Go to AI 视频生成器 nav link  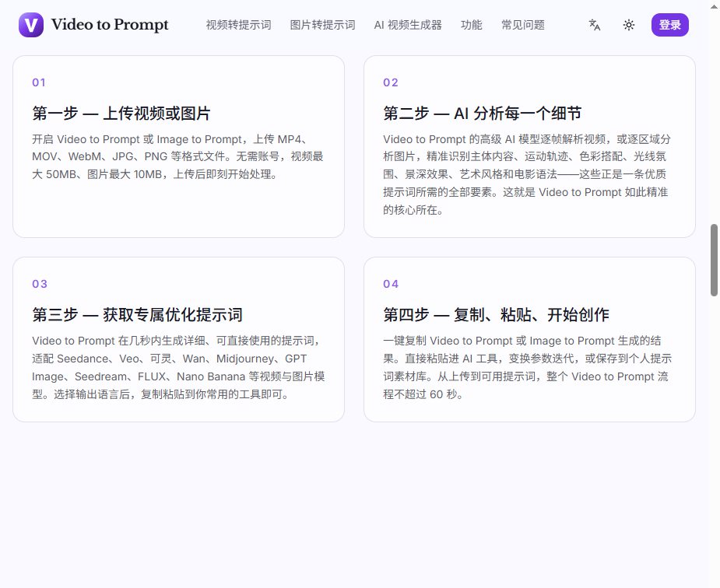coord(408,25)
